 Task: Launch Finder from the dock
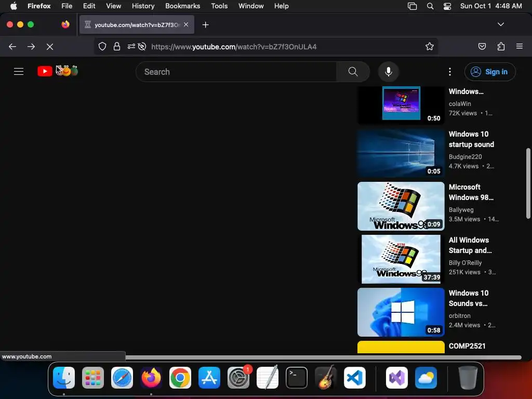pos(64,378)
